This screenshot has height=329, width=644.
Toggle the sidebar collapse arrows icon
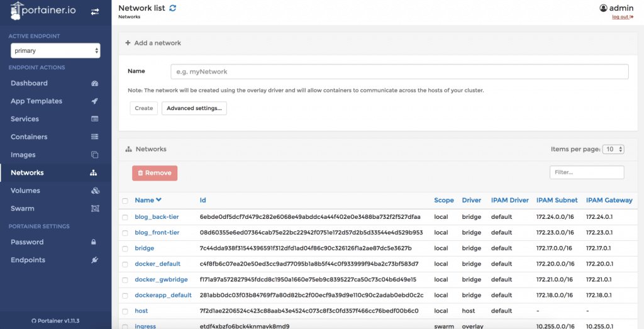(x=95, y=12)
